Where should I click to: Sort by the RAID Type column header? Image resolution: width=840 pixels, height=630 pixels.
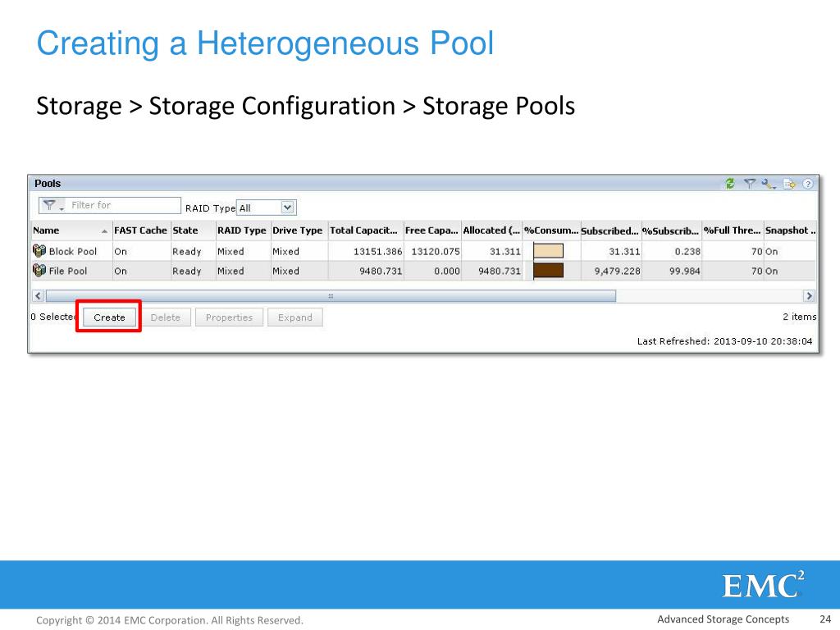[x=243, y=231]
